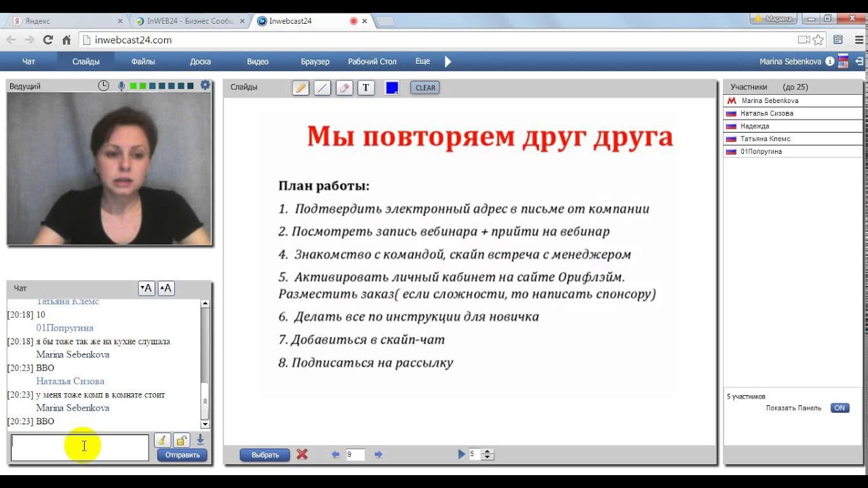Viewport: 868px width, 488px height.
Task: Click the chat message input field
Action: 80,447
